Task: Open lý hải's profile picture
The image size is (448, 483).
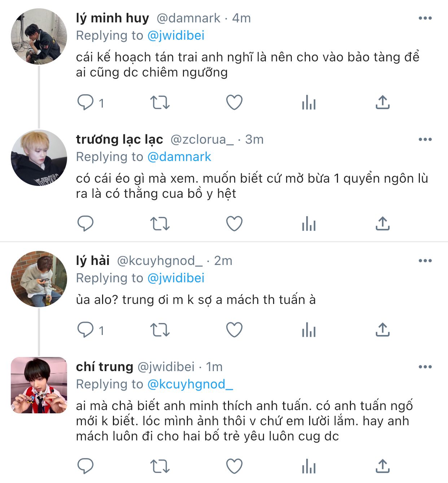Action: [x=39, y=279]
